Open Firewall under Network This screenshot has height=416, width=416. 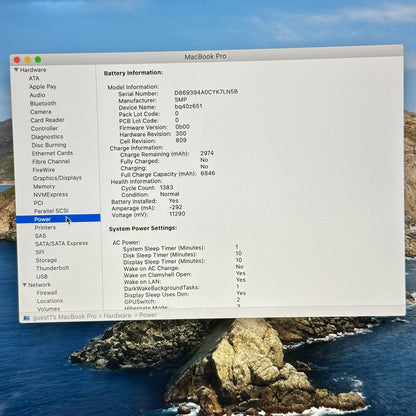click(x=47, y=293)
